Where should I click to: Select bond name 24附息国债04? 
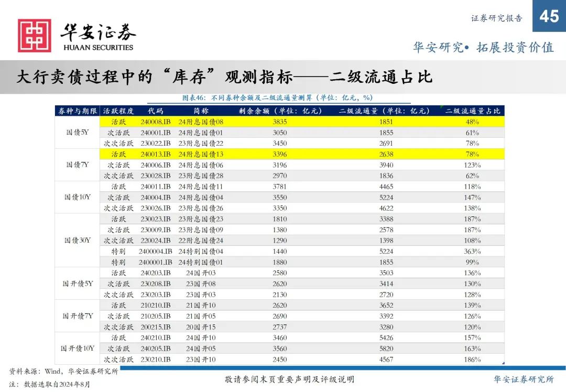201,198
